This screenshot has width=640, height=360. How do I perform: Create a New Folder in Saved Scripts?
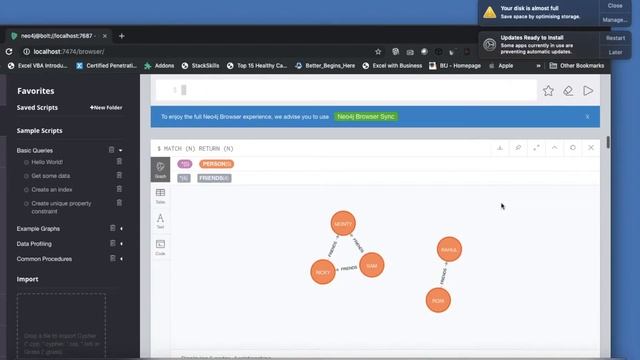[106, 108]
